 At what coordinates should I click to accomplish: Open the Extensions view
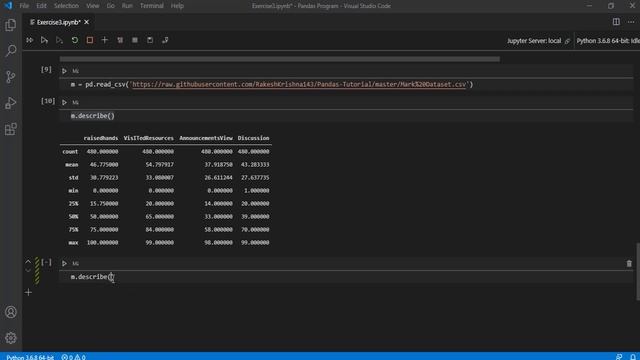click(x=11, y=129)
